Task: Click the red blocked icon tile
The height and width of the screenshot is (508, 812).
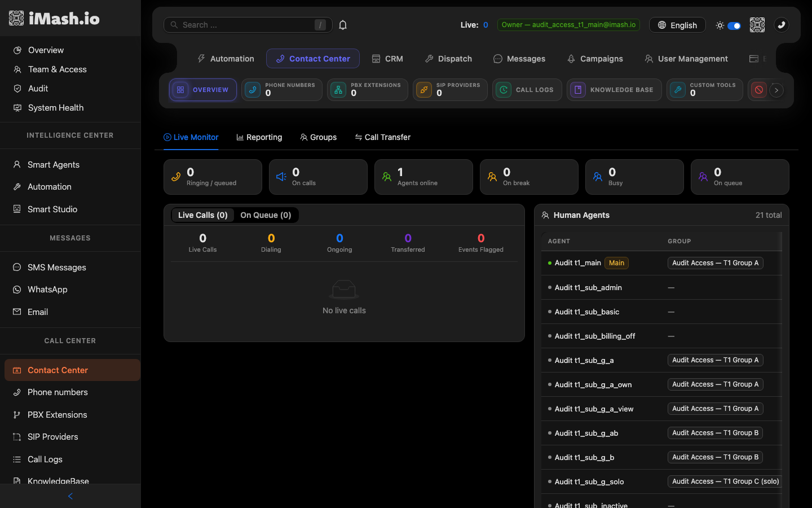Action: 759,90
